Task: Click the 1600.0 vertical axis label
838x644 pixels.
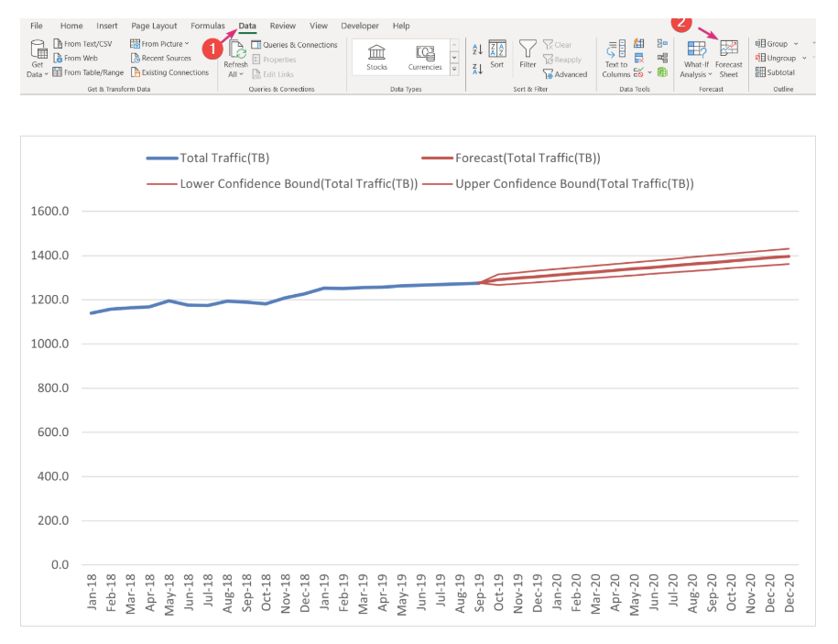Action: point(49,211)
